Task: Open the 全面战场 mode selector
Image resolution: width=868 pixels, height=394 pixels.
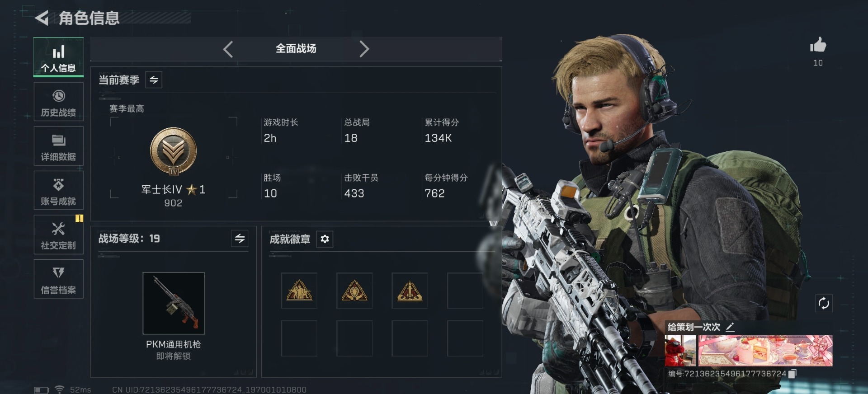Action: [x=296, y=49]
